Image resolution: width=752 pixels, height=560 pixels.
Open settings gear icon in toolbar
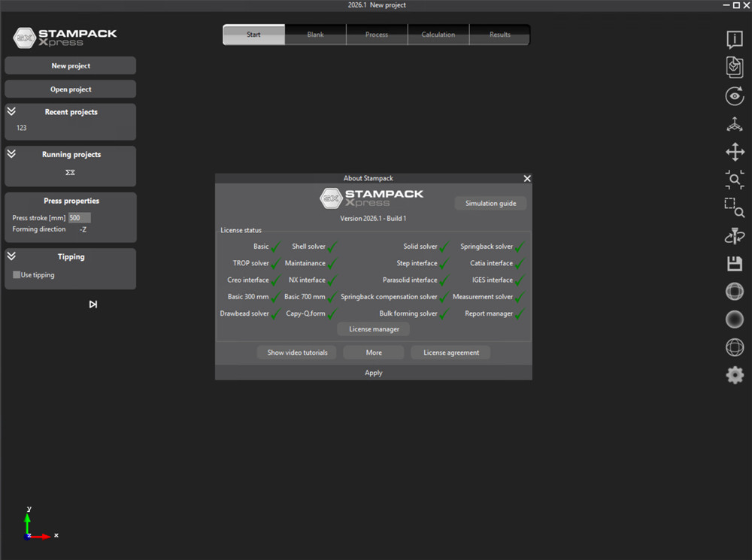click(x=734, y=375)
